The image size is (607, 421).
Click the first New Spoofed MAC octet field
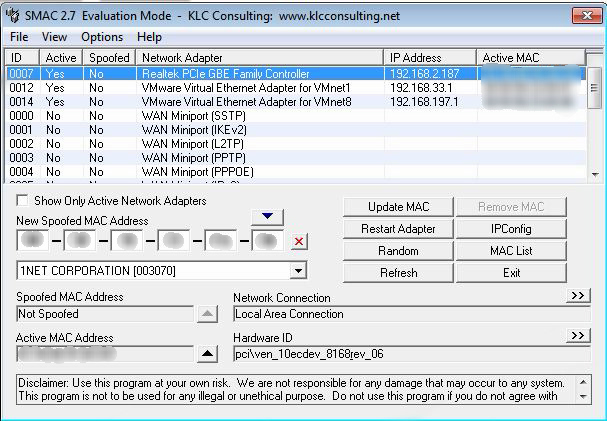pos(32,241)
